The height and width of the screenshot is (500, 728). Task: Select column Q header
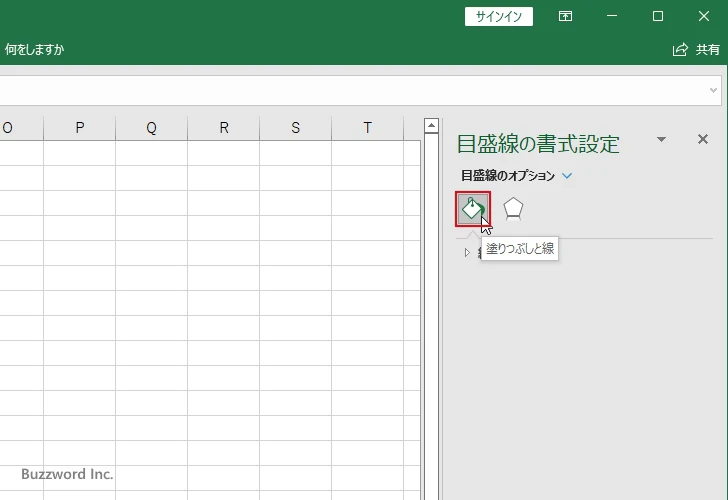point(151,128)
